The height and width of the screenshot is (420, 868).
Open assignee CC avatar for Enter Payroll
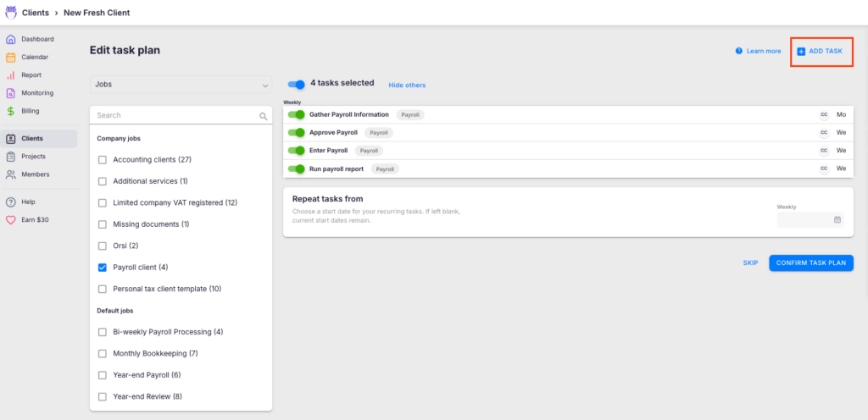point(823,151)
